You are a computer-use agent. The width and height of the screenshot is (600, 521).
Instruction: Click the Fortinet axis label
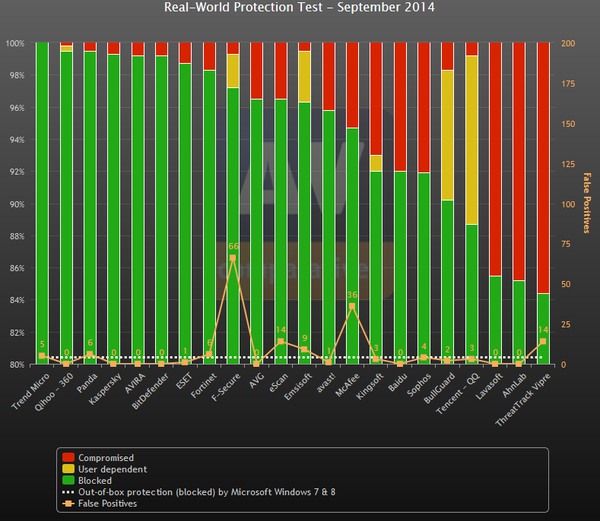point(204,386)
